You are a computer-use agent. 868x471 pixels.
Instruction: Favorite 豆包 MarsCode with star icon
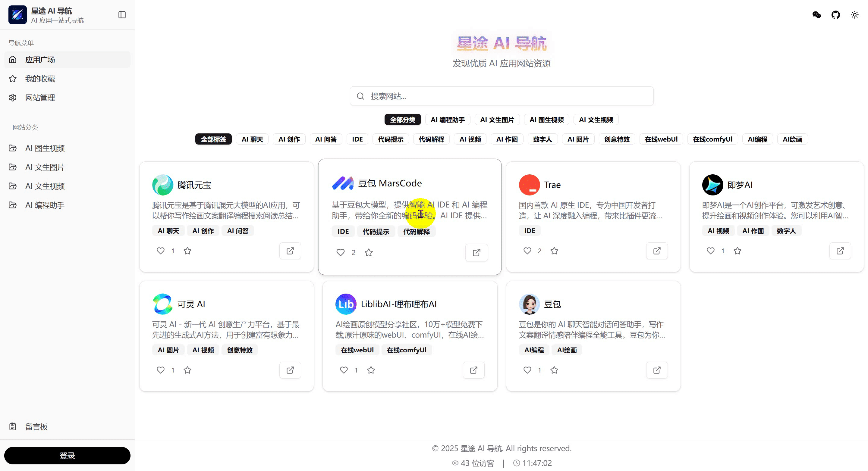click(x=369, y=252)
